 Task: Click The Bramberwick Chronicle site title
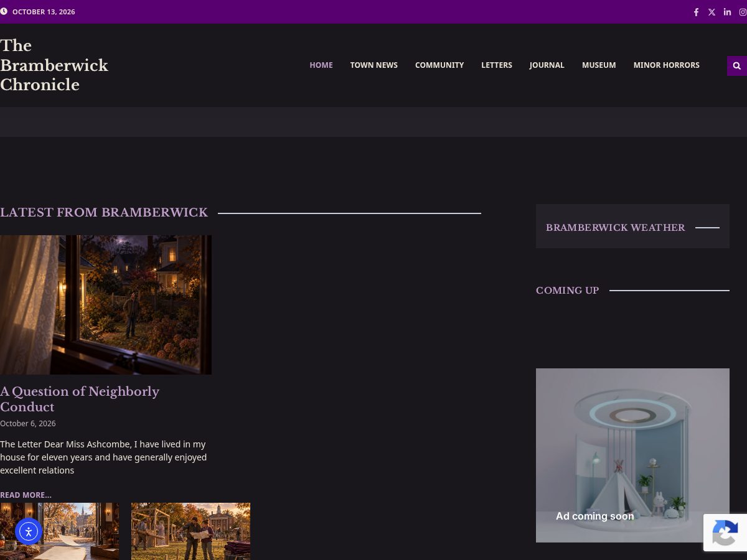54,65
